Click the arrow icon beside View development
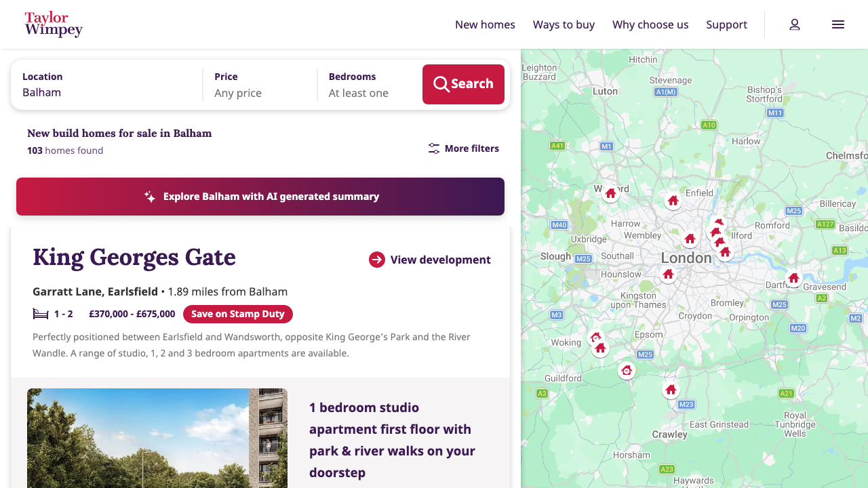The width and height of the screenshot is (868, 488). (376, 260)
